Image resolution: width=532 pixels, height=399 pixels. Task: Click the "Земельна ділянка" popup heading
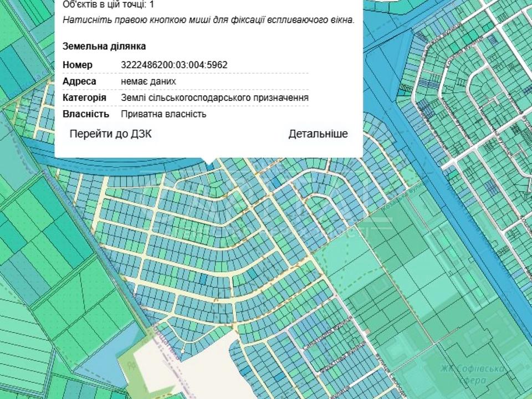104,47
